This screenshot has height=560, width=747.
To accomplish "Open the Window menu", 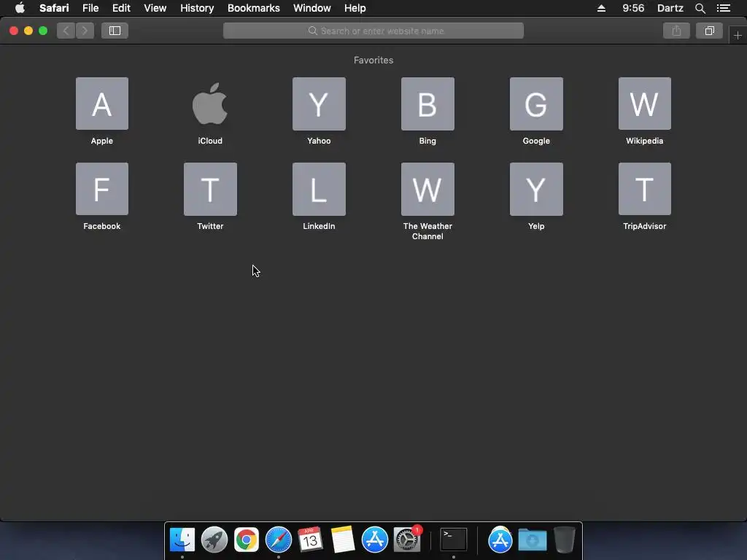I will tap(312, 8).
